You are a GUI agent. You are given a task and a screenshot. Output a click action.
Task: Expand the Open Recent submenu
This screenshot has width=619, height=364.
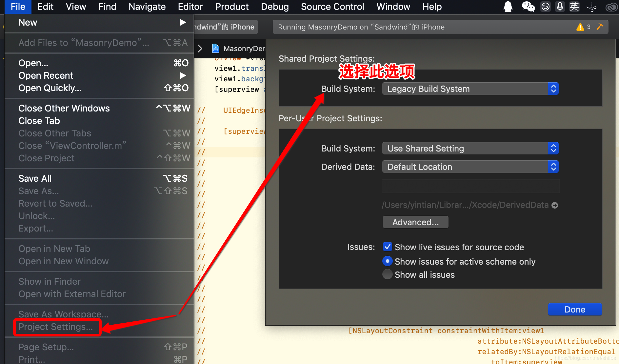coord(100,75)
